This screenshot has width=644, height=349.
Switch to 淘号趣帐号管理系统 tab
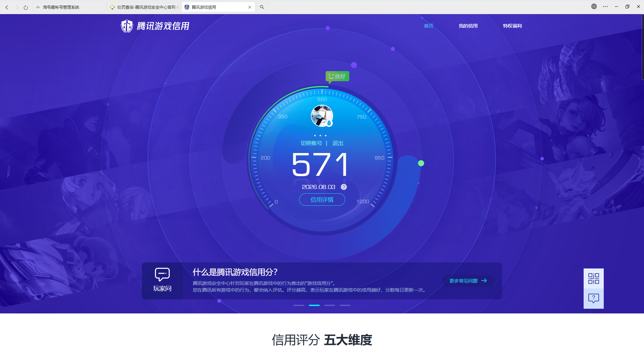pyautogui.click(x=69, y=7)
